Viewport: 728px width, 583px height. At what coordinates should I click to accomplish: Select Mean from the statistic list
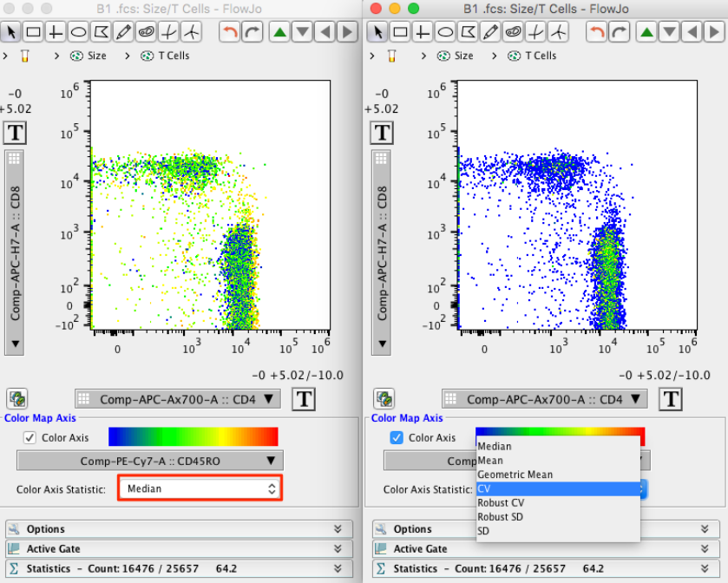[559, 461]
